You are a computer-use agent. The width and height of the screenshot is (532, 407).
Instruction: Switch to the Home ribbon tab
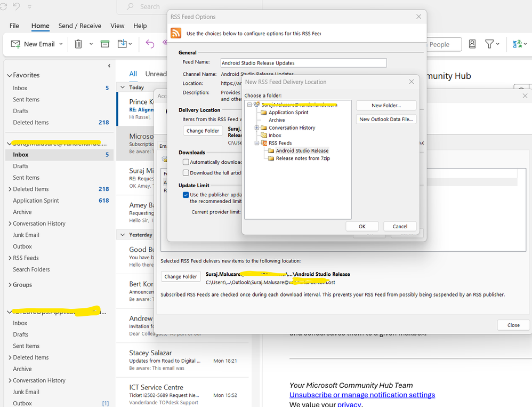[41, 26]
